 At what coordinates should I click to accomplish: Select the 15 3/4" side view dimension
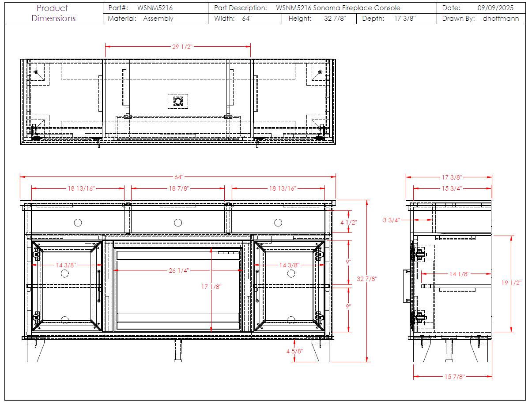452,188
